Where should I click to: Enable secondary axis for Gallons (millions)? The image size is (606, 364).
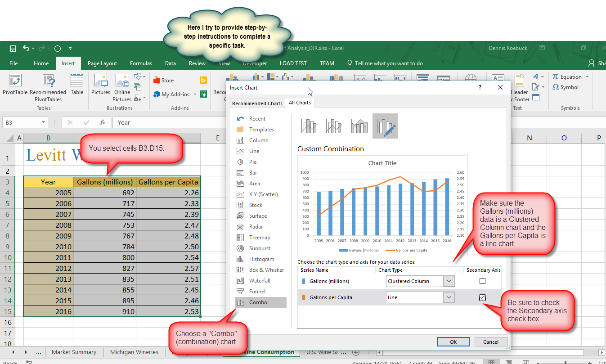(x=482, y=281)
